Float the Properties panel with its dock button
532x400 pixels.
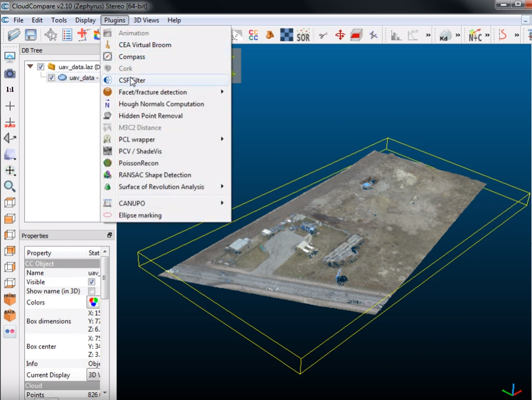(109, 236)
